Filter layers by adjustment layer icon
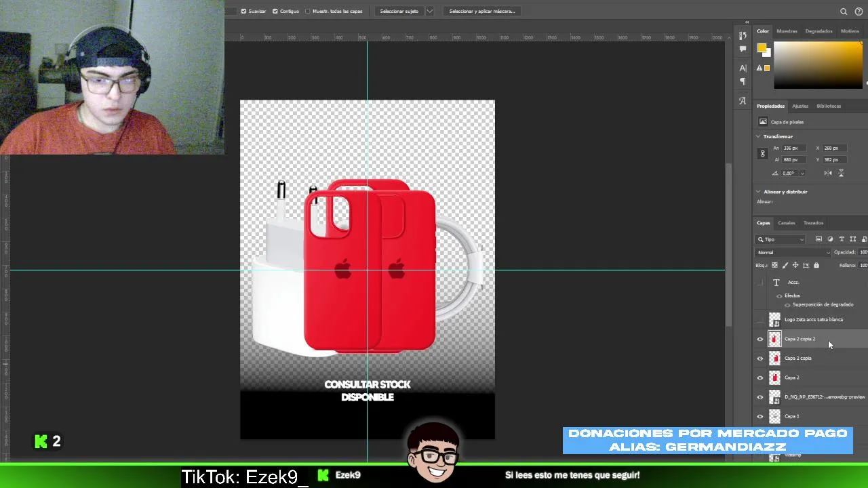The image size is (868, 488). click(830, 239)
